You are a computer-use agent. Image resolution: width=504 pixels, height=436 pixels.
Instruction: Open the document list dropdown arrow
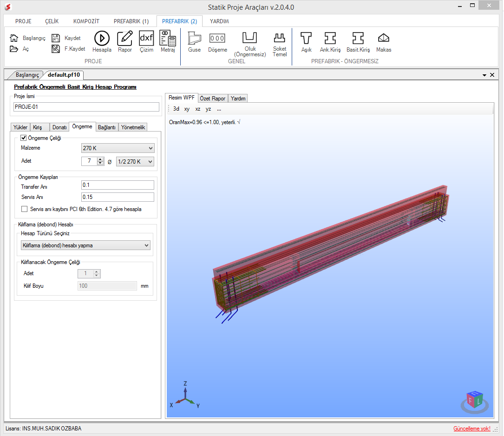pyautogui.click(x=484, y=75)
